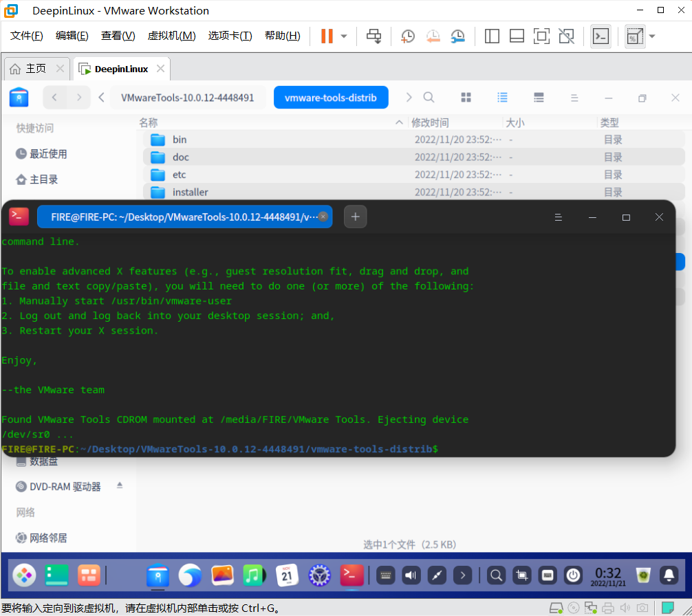Screen dimensions: 692x616
Task: Select the vmware-tools-distrib breadcrumb
Action: (331, 98)
